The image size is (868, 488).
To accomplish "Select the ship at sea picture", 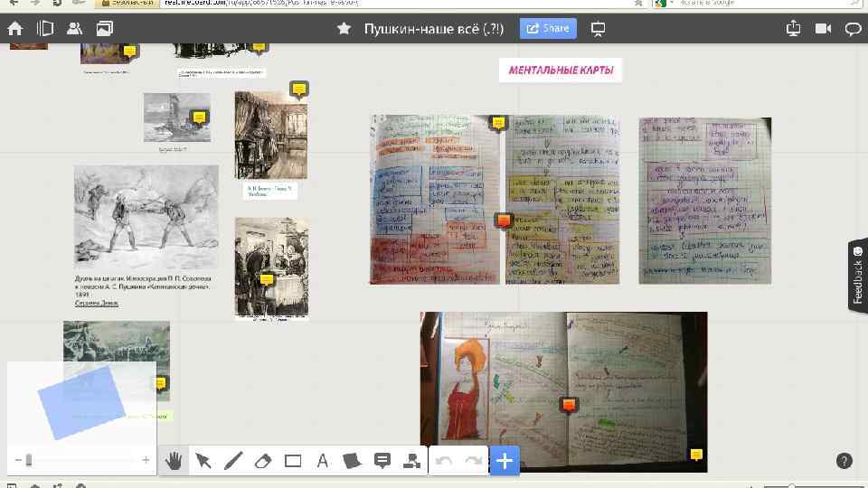I will point(176,117).
